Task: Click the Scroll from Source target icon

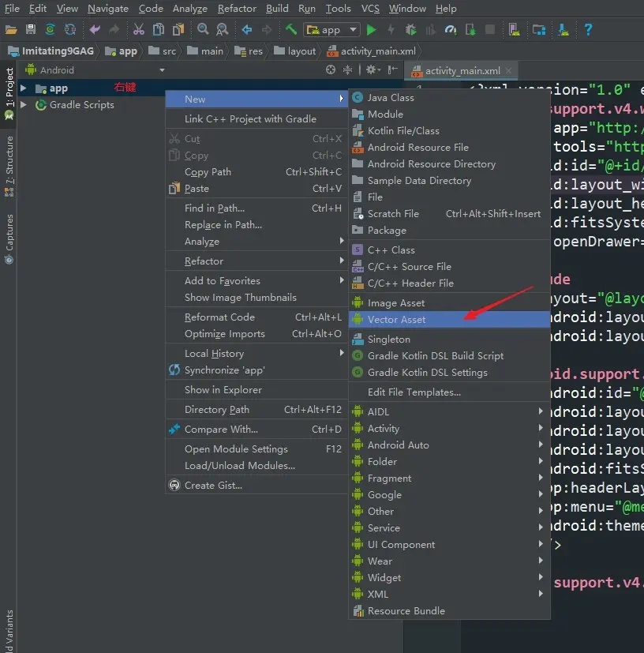Action: (x=331, y=70)
